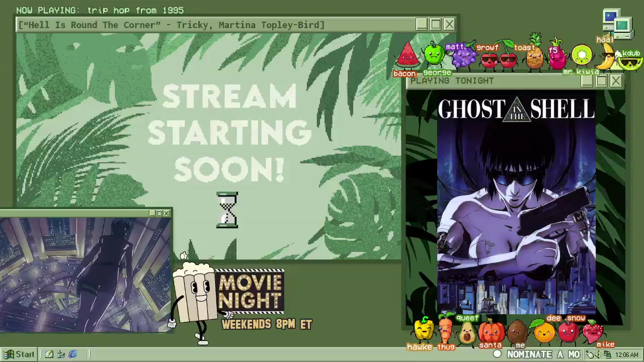This screenshot has width=644, height=362.
Task: Click the white circle beside NOMINATE A MO ticker
Action: pos(497,354)
